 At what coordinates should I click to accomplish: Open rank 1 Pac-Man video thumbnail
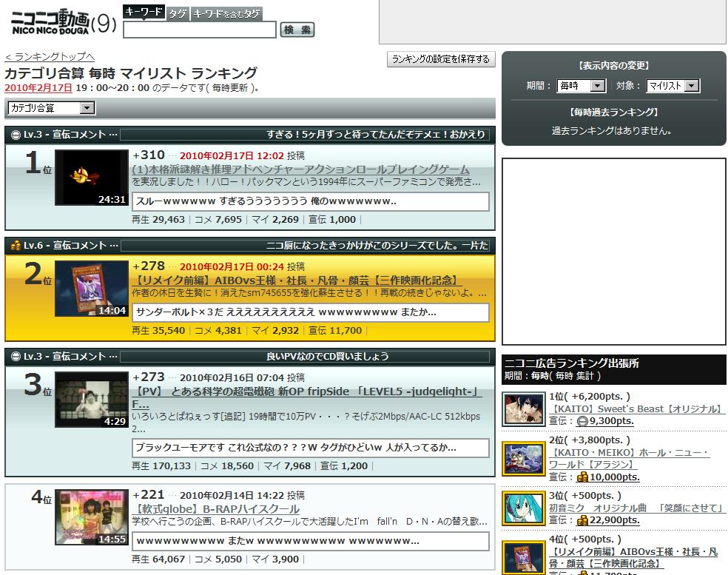(92, 178)
